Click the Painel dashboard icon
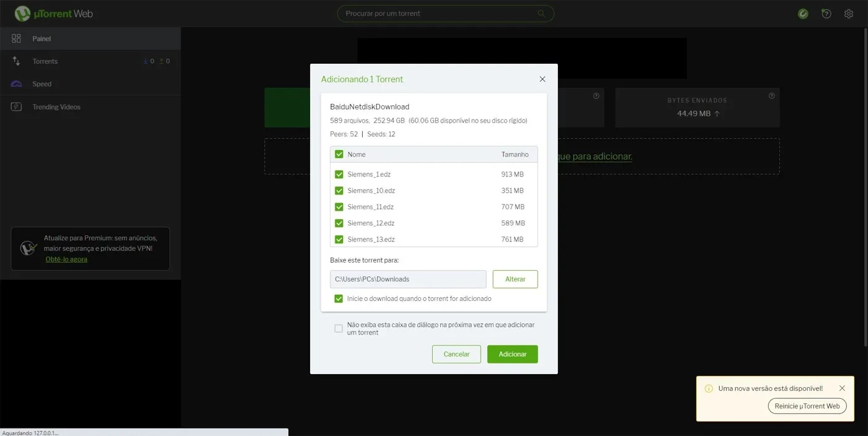Screen dimensions: 868x436 [17, 38]
